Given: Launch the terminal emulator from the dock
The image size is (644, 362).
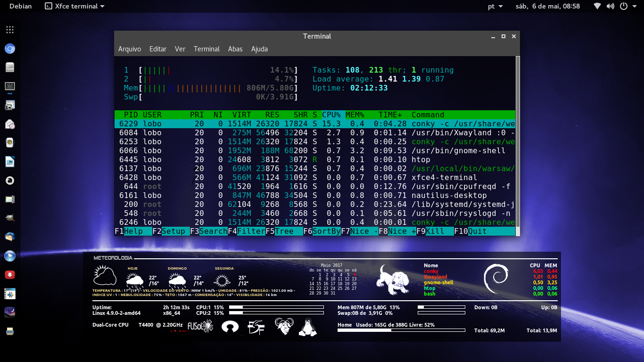Looking at the screenshot, I should [x=9, y=86].
